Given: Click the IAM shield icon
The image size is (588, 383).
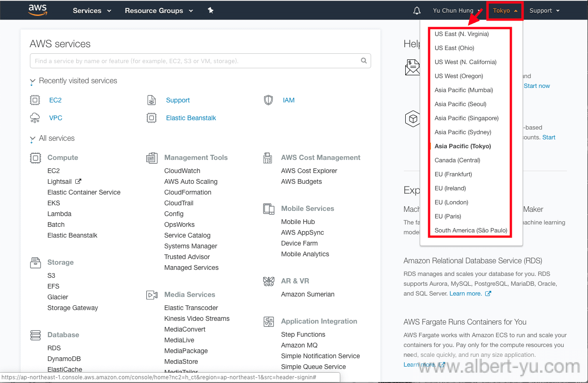Looking at the screenshot, I should pyautogui.click(x=268, y=100).
